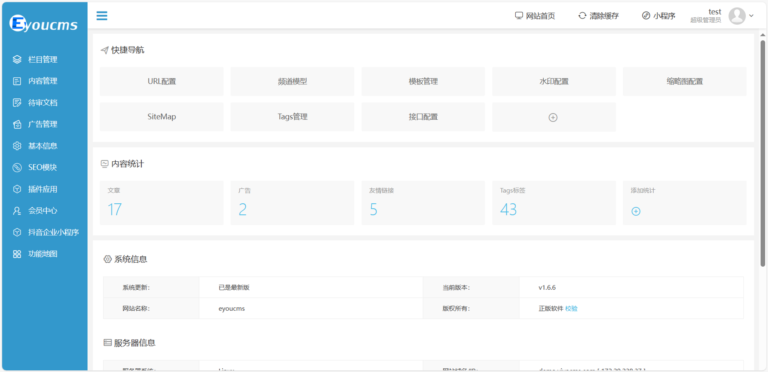Screen dimensions: 768x372
Task: Click the 插件应用 cube icon
Action: coord(17,189)
